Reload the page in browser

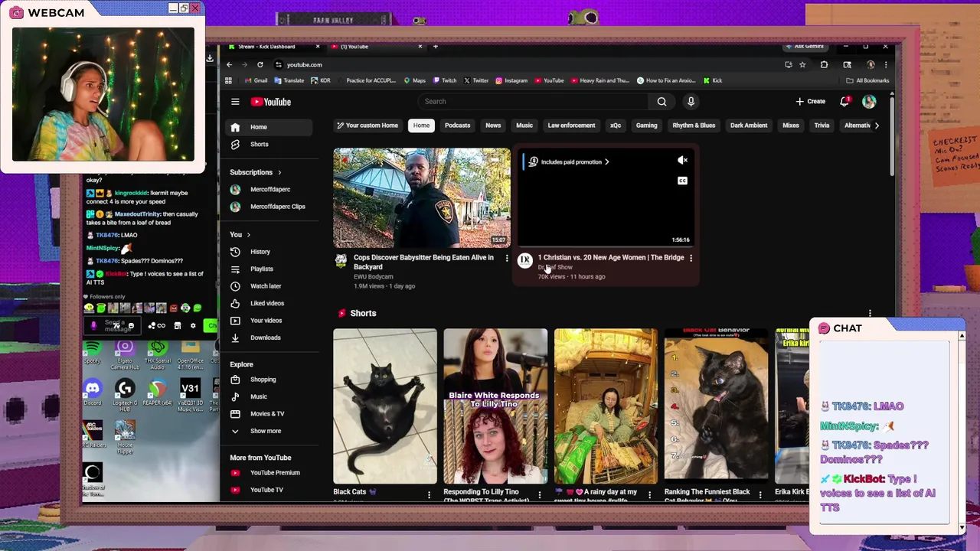[260, 64]
